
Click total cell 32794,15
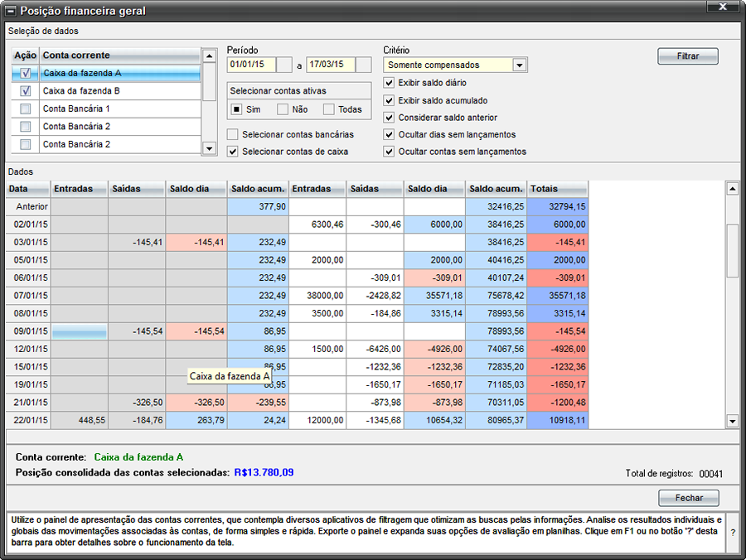pos(558,207)
